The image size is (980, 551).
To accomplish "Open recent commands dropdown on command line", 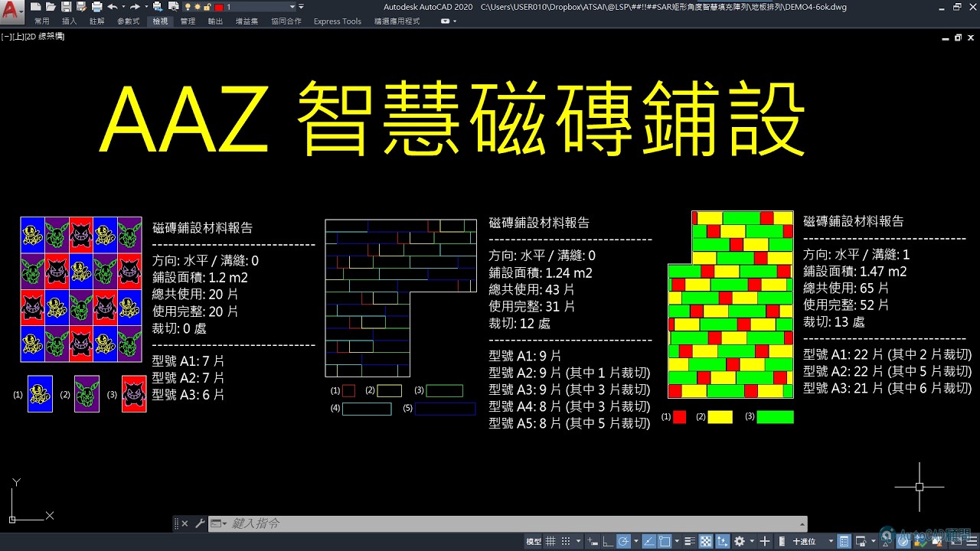I will [219, 523].
